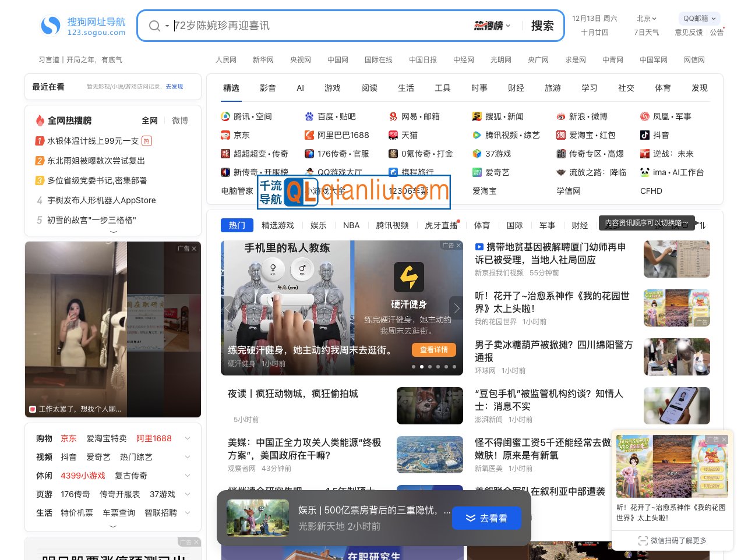Click the Sogou logo
The image size is (748, 560).
tap(50, 26)
